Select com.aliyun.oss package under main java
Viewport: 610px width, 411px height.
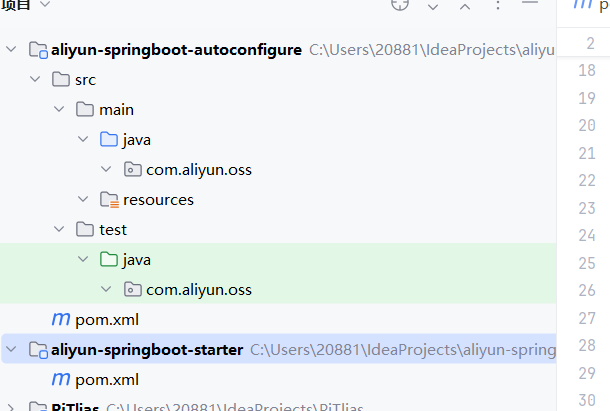click(x=198, y=170)
